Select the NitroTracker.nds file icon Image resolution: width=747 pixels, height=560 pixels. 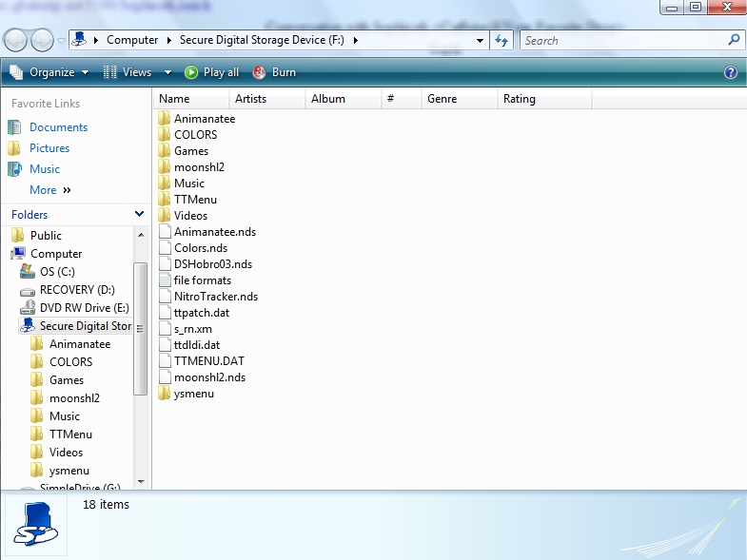(x=165, y=297)
